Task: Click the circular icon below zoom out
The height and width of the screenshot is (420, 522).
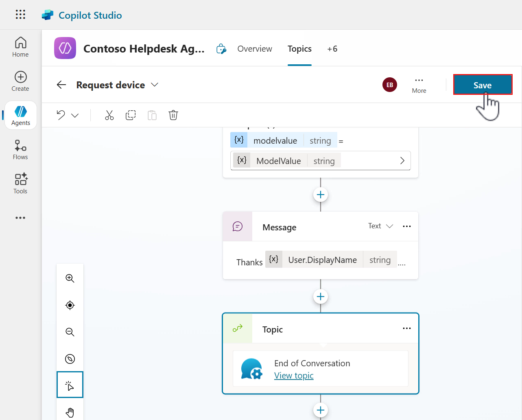Action: [70, 359]
